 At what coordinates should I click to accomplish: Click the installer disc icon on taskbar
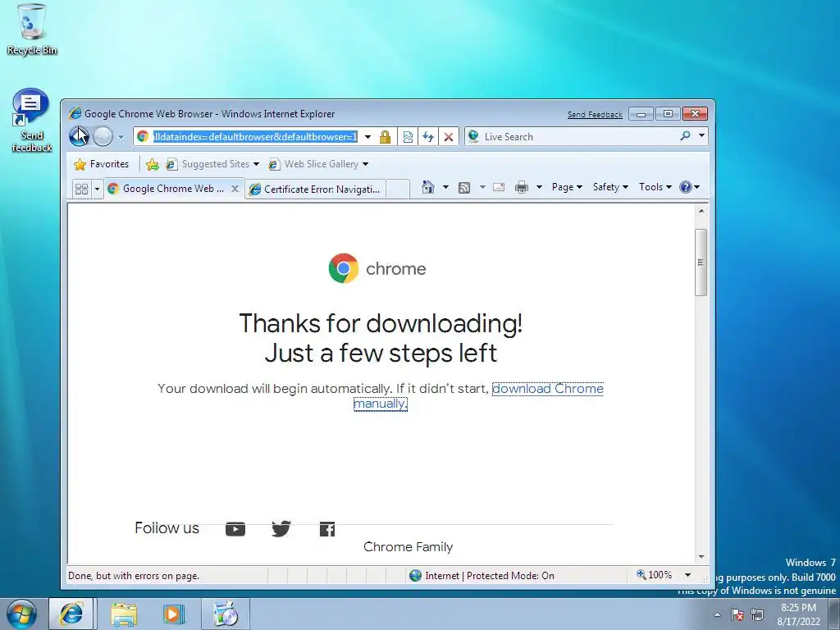[x=226, y=614]
